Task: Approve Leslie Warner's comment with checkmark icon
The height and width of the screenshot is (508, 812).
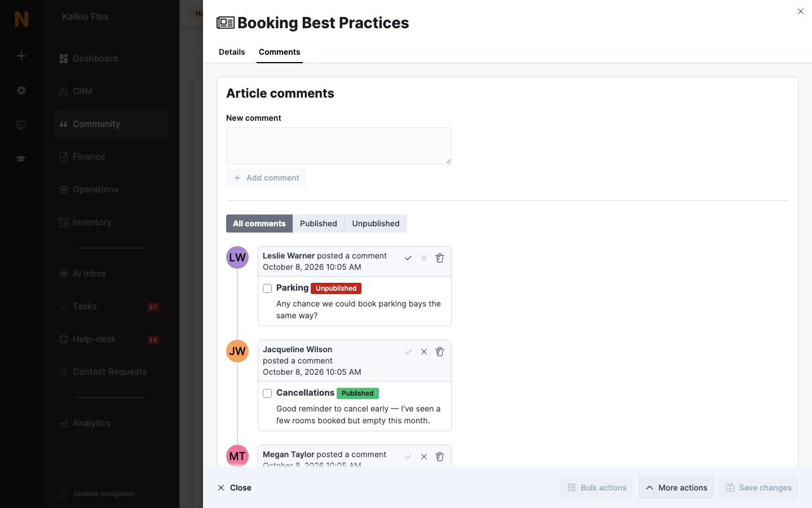Action: tap(408, 258)
